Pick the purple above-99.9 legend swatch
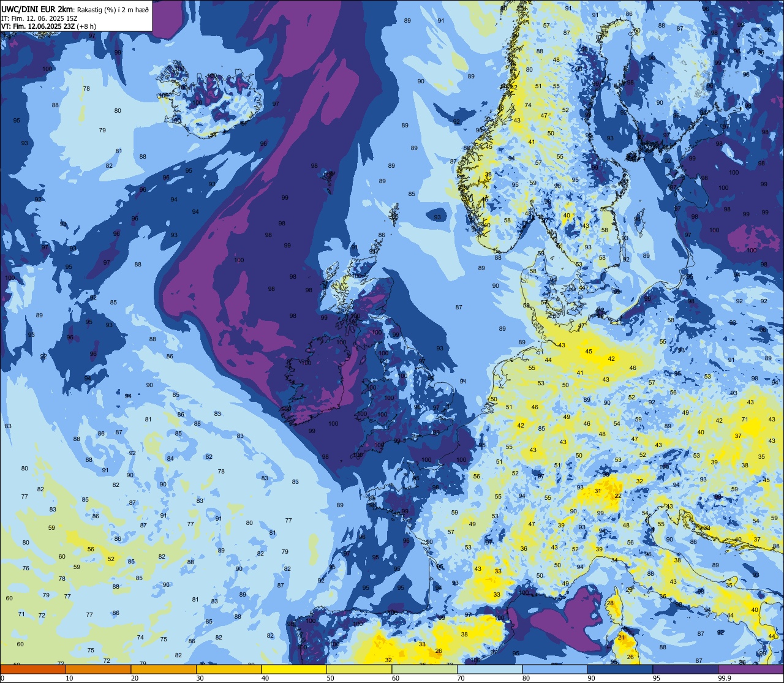This screenshot has height=683, width=784. tap(750, 670)
